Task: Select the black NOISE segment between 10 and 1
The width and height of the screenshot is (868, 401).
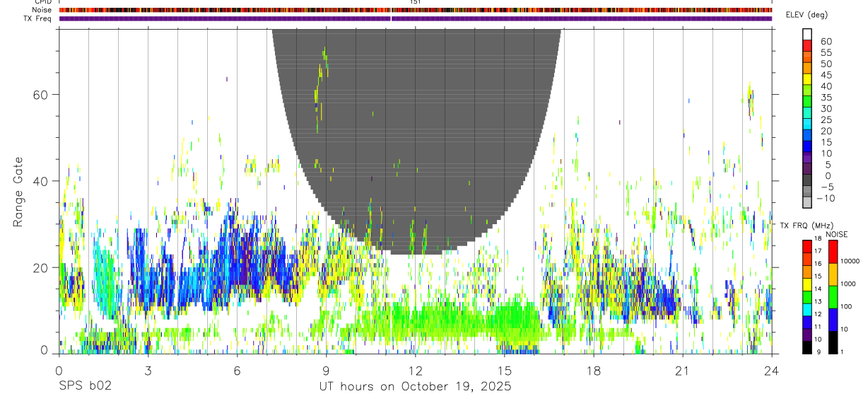Action: pyautogui.click(x=833, y=342)
